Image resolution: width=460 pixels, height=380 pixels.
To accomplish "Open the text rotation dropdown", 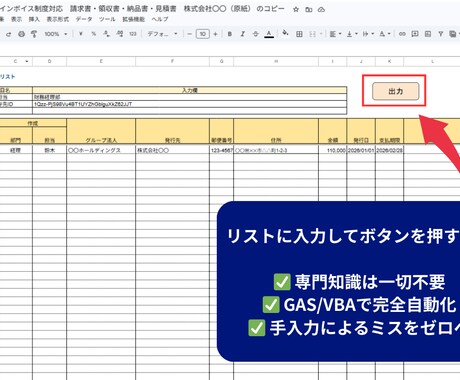I will coord(385,34).
